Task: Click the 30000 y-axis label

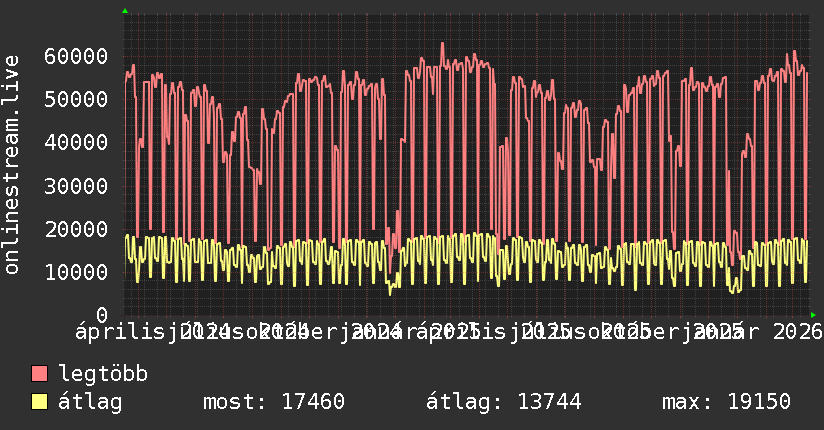Action: 76,186
